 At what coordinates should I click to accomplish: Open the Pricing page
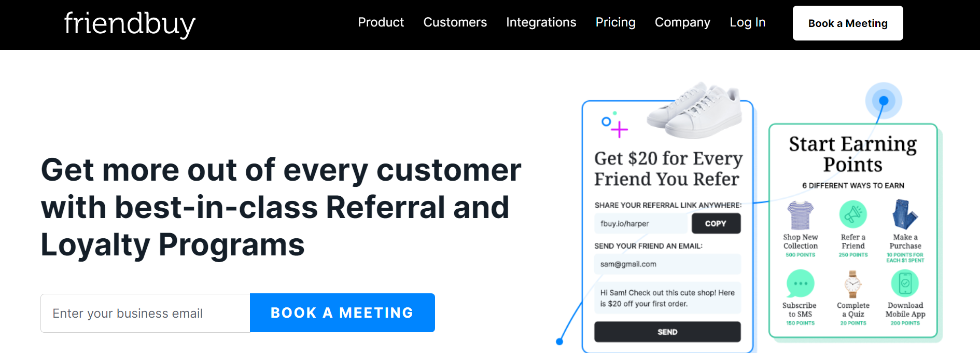[615, 22]
